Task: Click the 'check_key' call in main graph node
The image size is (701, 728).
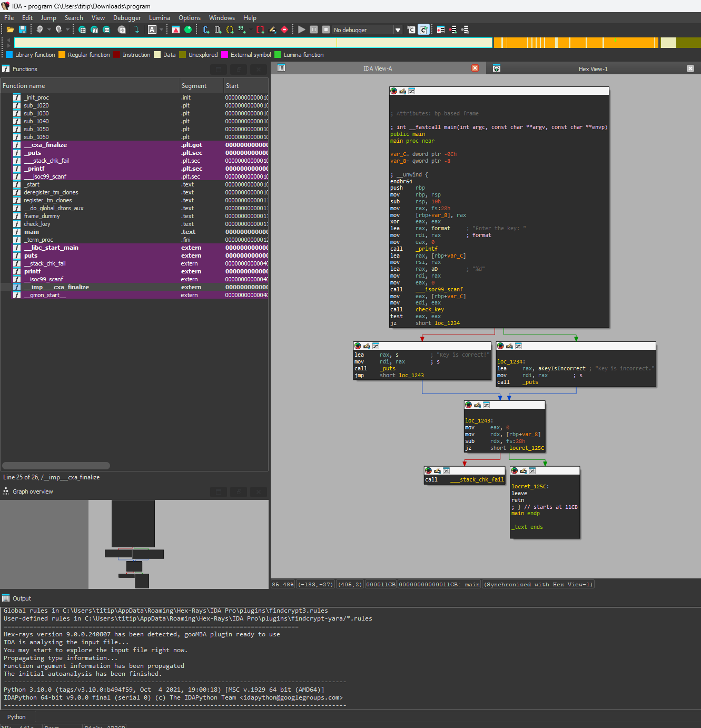Action: pyautogui.click(x=429, y=310)
